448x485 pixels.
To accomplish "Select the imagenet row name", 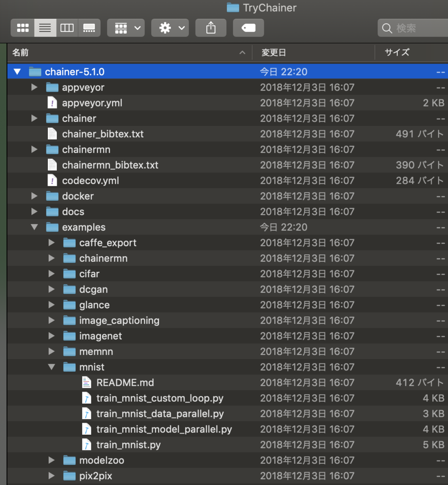I will (100, 336).
